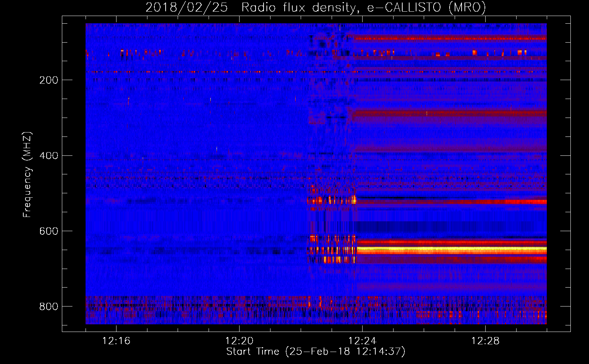Click the '12:20' time tick label

pos(239,341)
